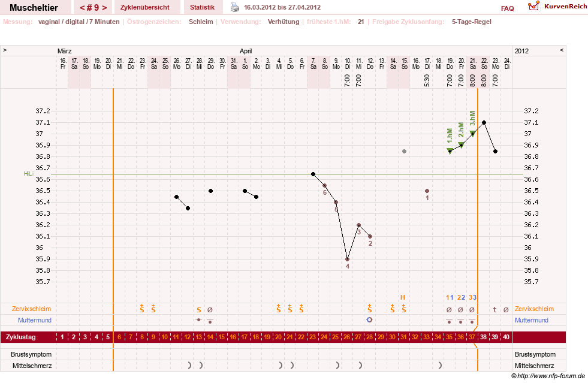
Task: Click the 5:30 measurement time label
Action: point(427,80)
